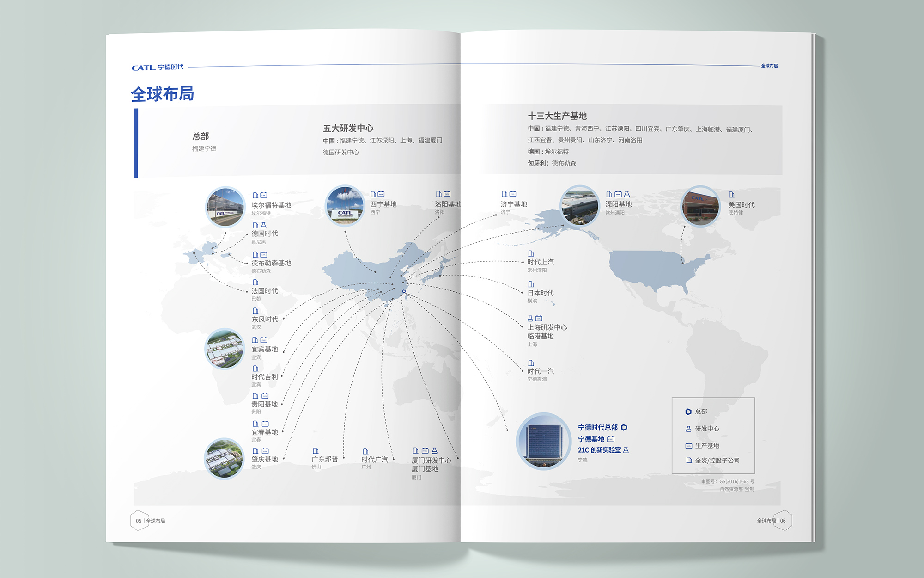
Task: Click the 上海研发中心 label on map
Action: point(547,327)
